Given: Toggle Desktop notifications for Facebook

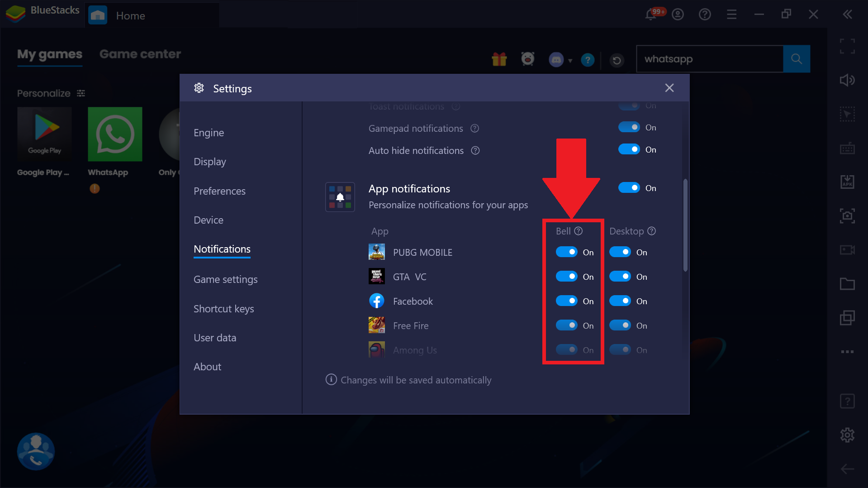Looking at the screenshot, I should pyautogui.click(x=620, y=301).
